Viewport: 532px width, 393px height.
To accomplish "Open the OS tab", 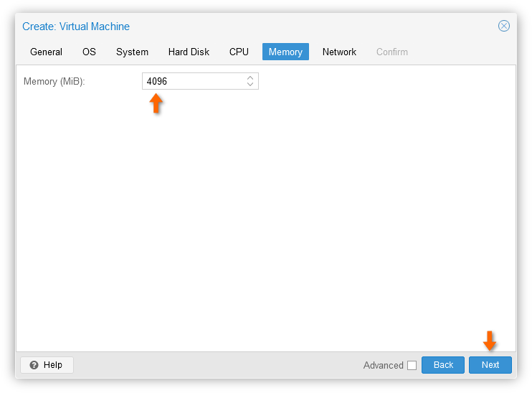I will [89, 52].
